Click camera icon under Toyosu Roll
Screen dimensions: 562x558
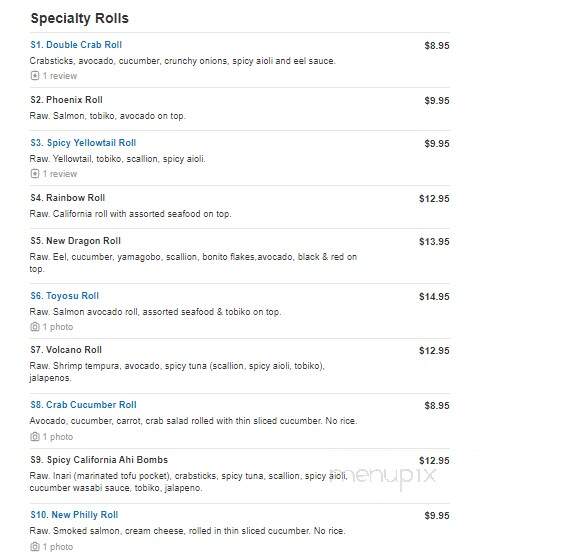pyautogui.click(x=35, y=326)
